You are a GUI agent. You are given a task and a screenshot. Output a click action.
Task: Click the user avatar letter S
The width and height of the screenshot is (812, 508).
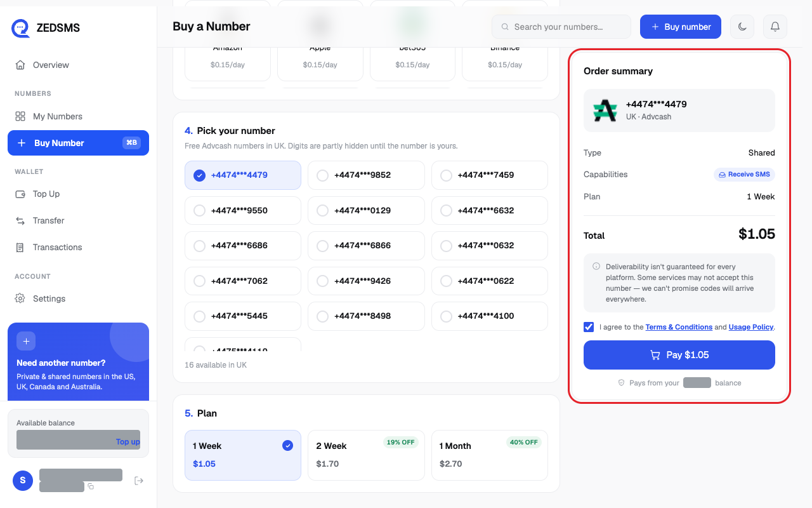click(x=23, y=480)
